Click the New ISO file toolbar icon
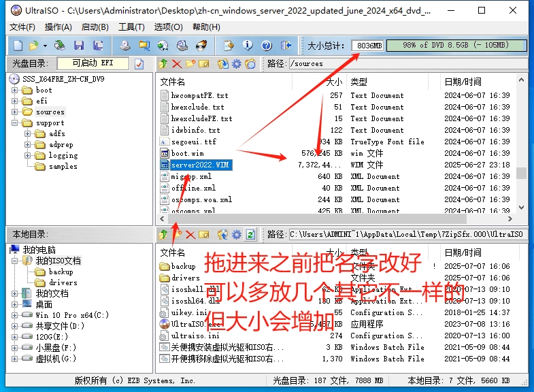534x392 pixels. coord(18,46)
